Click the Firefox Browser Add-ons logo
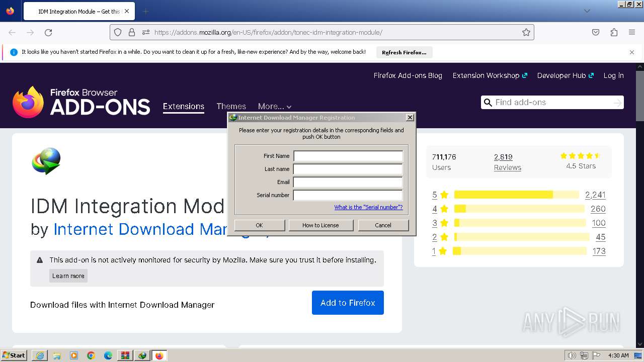The image size is (644, 362). [x=82, y=102]
